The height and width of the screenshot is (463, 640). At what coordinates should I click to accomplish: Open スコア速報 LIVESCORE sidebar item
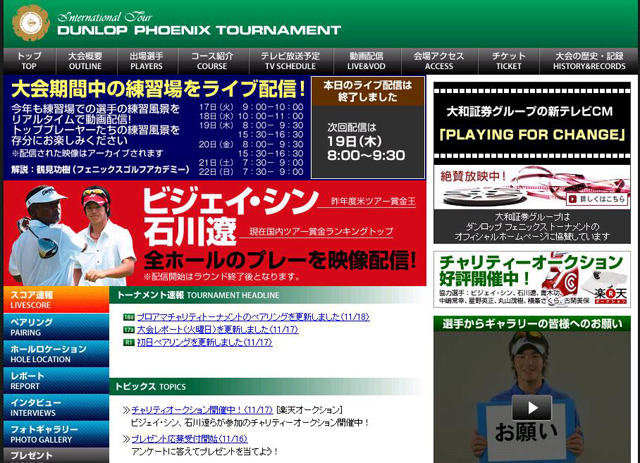(x=56, y=300)
